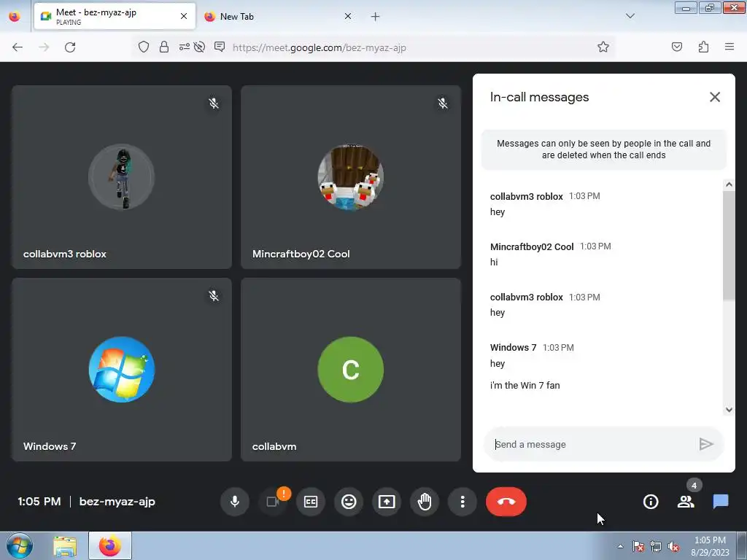The image size is (747, 560).
Task: Click message "i'm the Win 7 fan"
Action: (x=525, y=385)
